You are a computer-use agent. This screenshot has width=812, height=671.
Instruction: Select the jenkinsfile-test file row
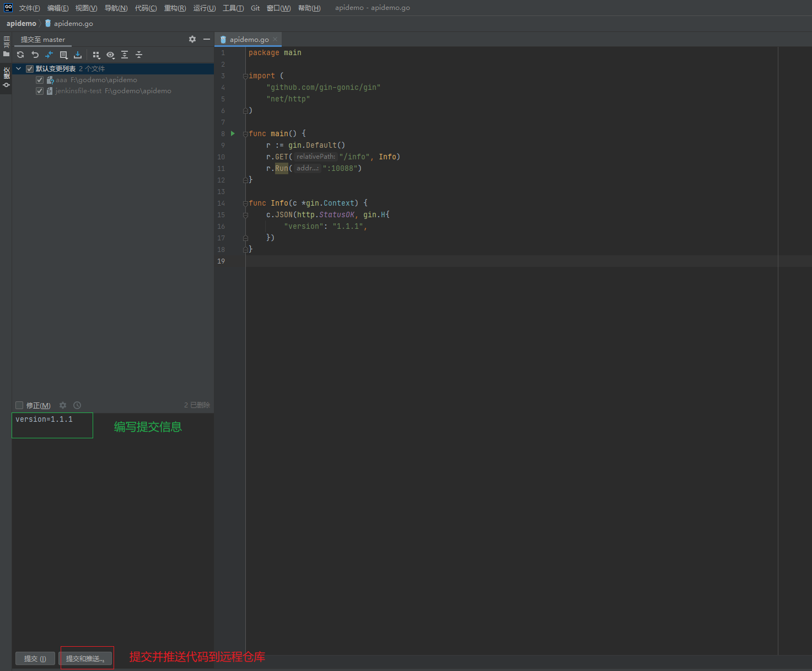[x=113, y=91]
